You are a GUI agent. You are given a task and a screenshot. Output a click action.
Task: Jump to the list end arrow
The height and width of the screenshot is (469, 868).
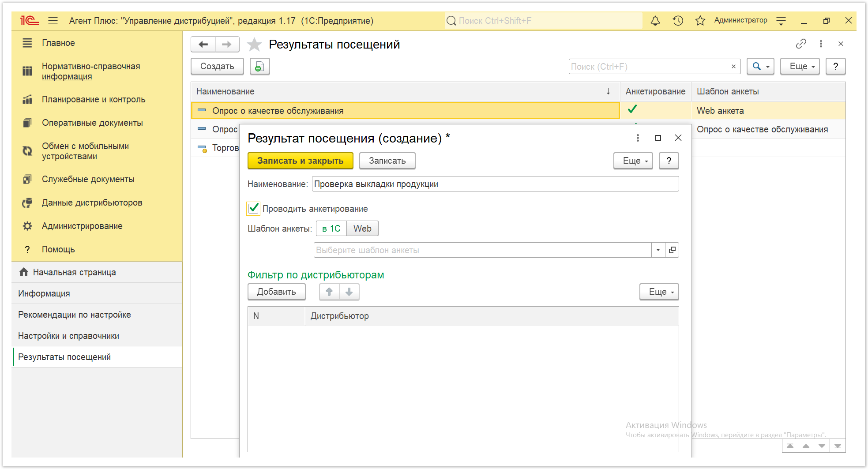838,446
